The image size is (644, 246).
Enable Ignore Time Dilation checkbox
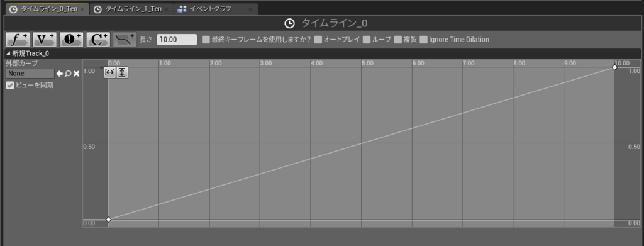coord(423,40)
